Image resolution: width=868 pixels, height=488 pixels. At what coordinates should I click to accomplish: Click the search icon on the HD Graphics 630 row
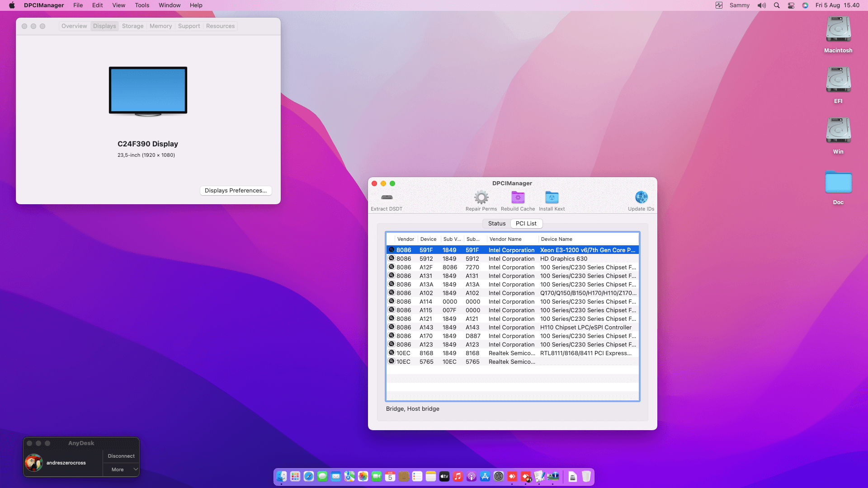click(x=392, y=258)
